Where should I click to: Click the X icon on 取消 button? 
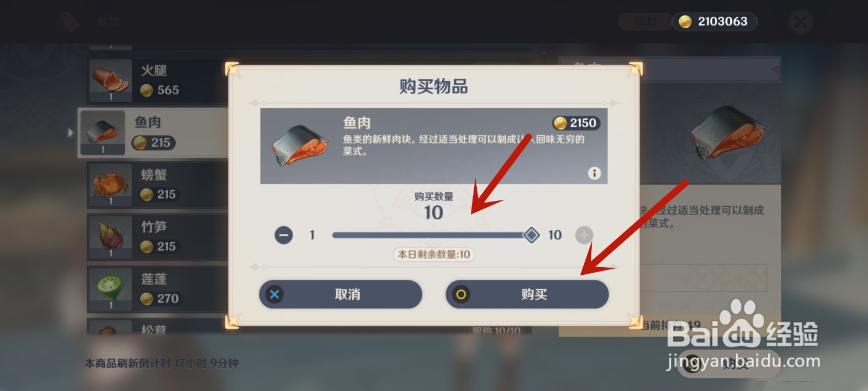tap(275, 294)
